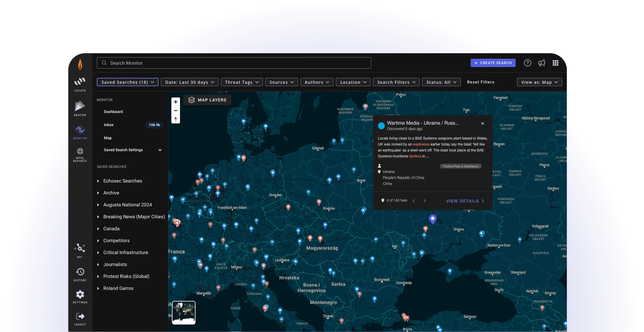Select Dashboard in Monitor menu

pyautogui.click(x=113, y=112)
